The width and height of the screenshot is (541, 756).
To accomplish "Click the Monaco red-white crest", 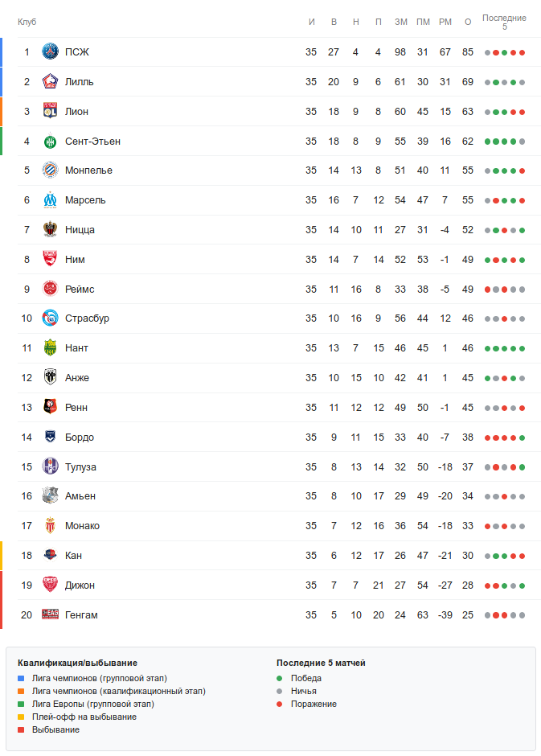I will point(51,526).
